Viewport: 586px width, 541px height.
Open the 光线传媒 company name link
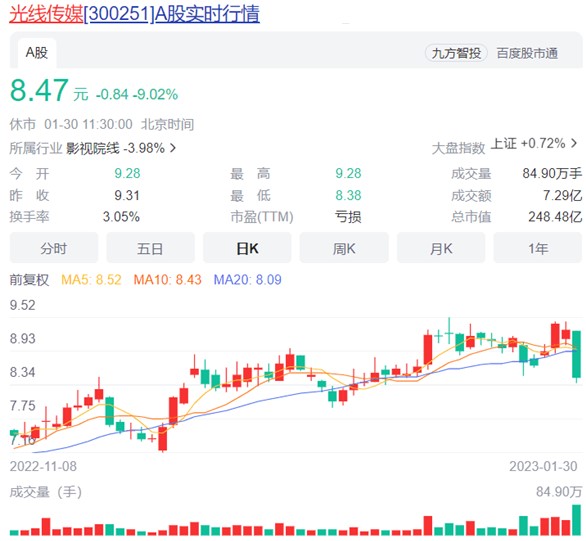pos(46,15)
